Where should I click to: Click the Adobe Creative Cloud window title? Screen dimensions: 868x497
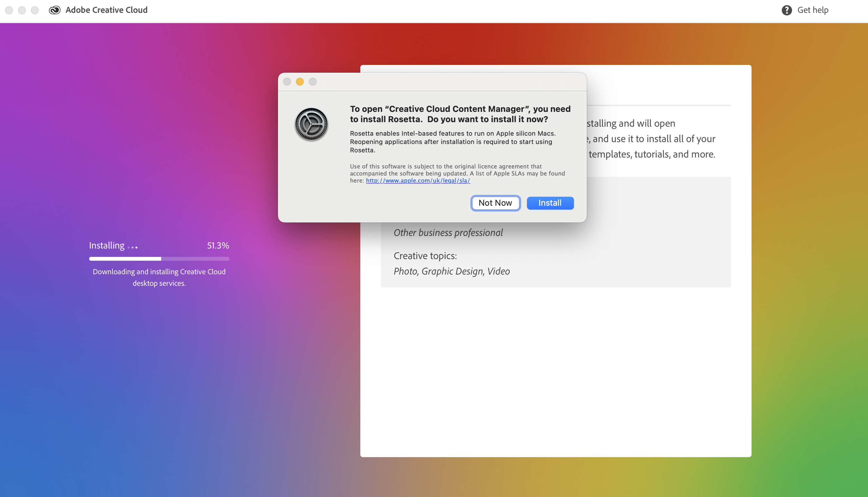tap(106, 10)
